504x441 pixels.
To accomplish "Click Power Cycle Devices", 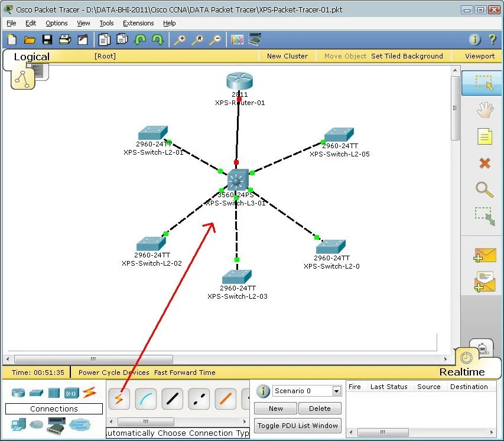I will [x=114, y=373].
